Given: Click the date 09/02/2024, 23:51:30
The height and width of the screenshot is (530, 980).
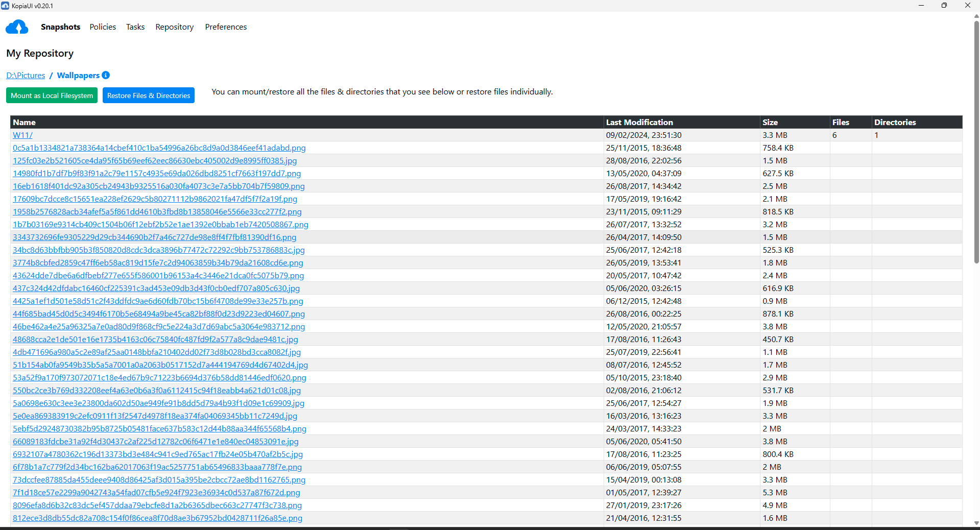Looking at the screenshot, I should [643, 135].
